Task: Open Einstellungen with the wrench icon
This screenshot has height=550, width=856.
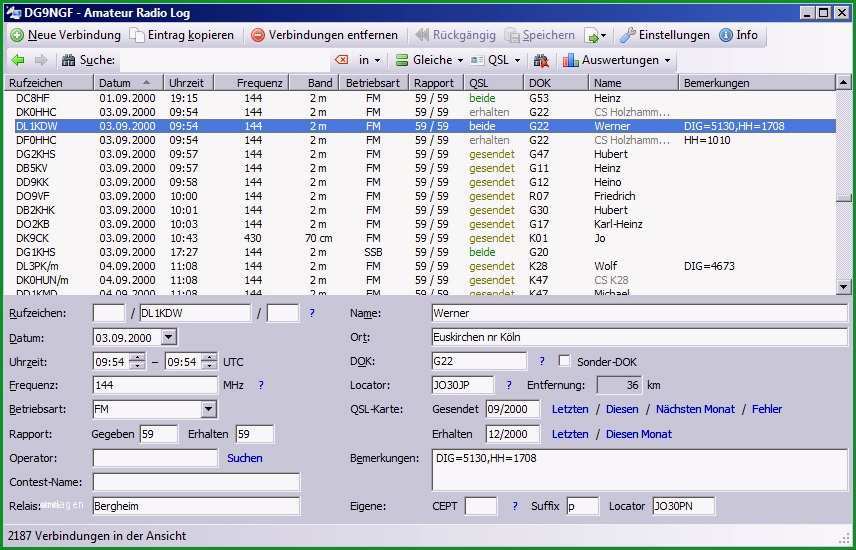Action: [664, 36]
